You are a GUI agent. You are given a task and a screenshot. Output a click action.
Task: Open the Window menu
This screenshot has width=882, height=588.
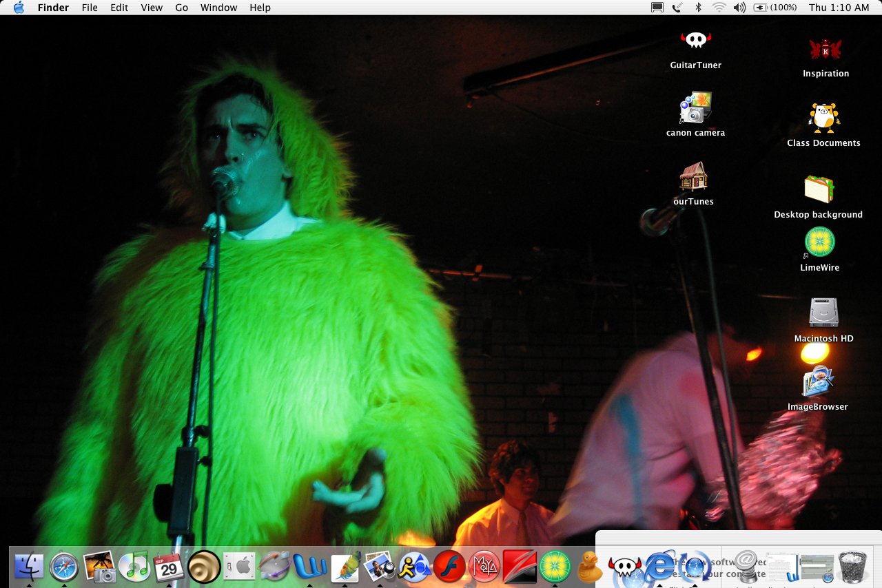pyautogui.click(x=219, y=8)
